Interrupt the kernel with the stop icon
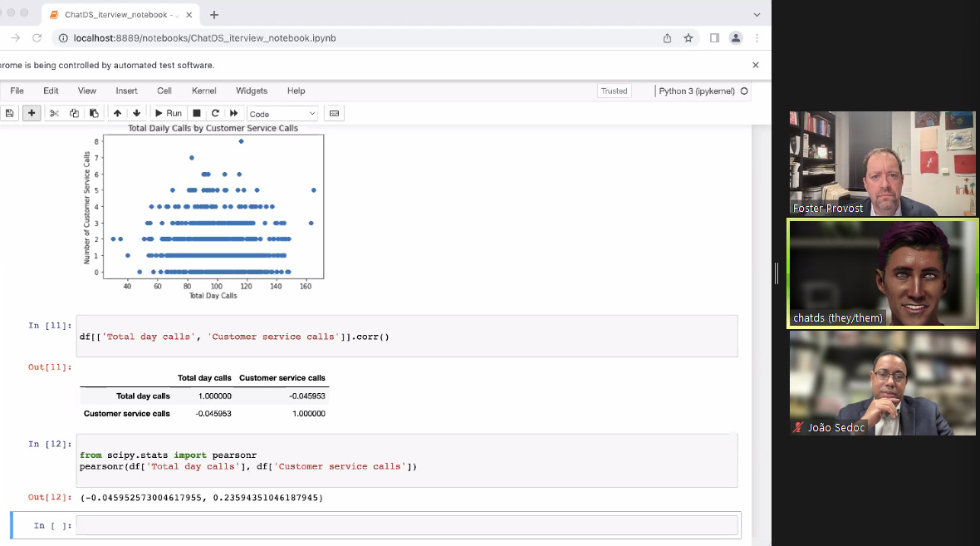Screen dimensions: 980x546 pyautogui.click(x=197, y=113)
